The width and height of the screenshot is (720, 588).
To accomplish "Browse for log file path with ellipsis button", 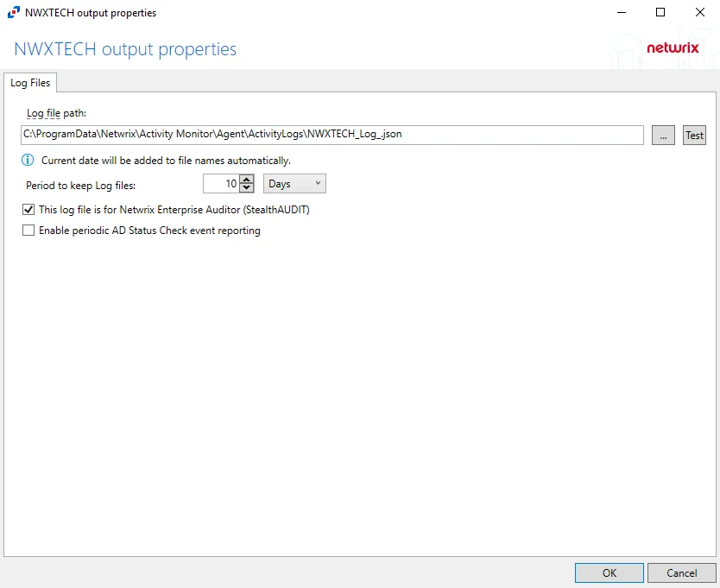I will [x=663, y=135].
